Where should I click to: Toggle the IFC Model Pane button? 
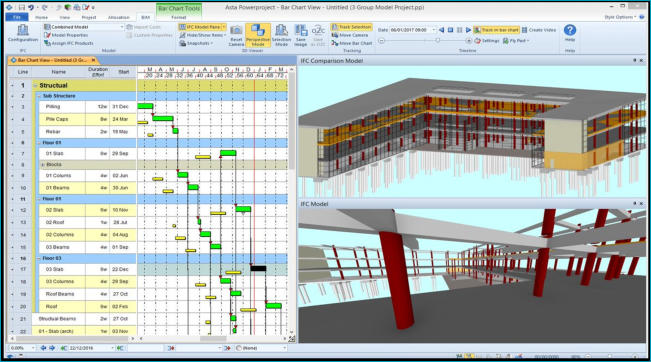(202, 27)
